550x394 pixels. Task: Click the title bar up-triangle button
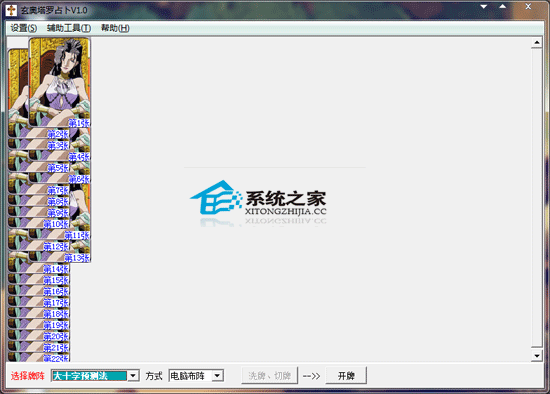503,6
